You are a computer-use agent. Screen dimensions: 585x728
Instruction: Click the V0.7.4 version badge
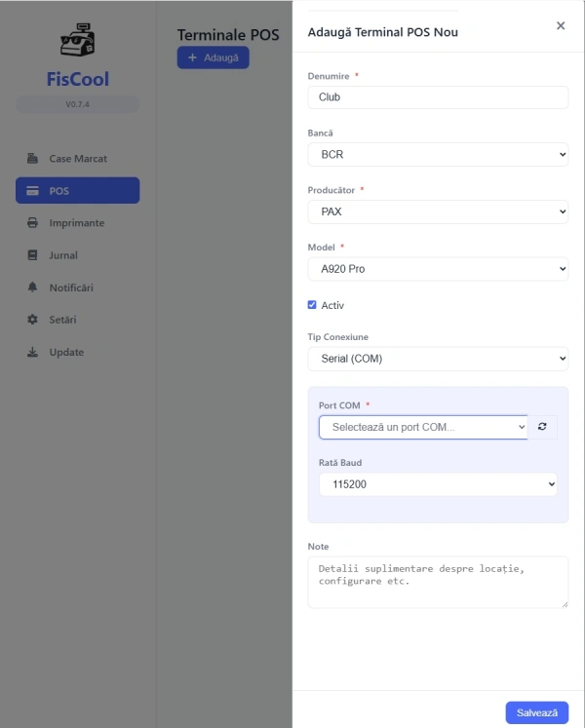(78, 104)
